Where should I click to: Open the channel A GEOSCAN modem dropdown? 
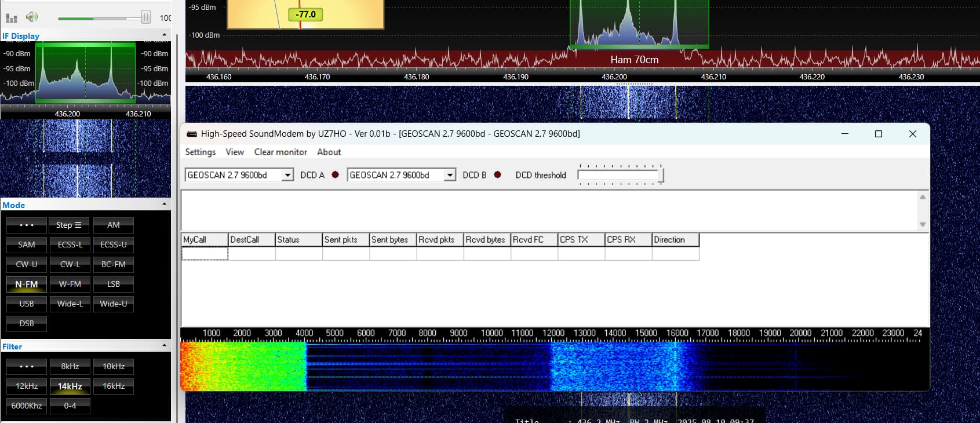tap(287, 175)
